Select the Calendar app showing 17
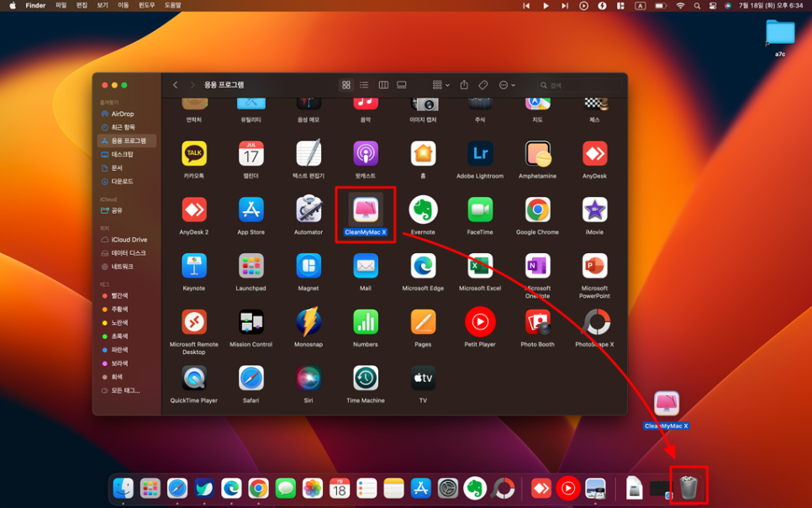Screen dimensions: 812x508 pyautogui.click(x=251, y=153)
